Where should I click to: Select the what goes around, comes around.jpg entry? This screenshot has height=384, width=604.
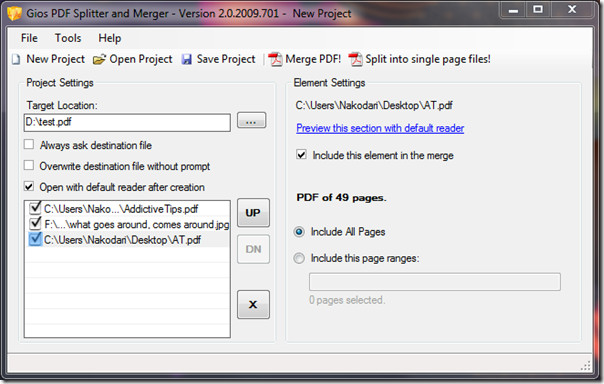137,225
